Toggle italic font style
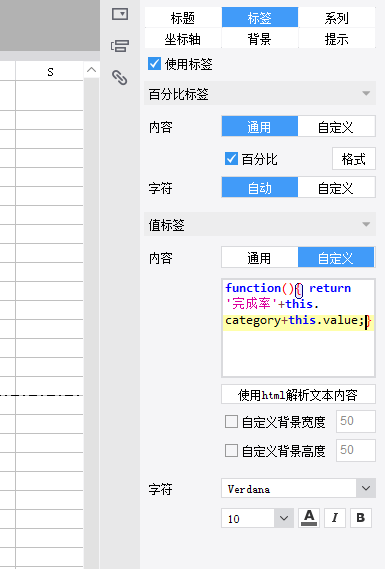The width and height of the screenshot is (385, 569). [x=335, y=518]
